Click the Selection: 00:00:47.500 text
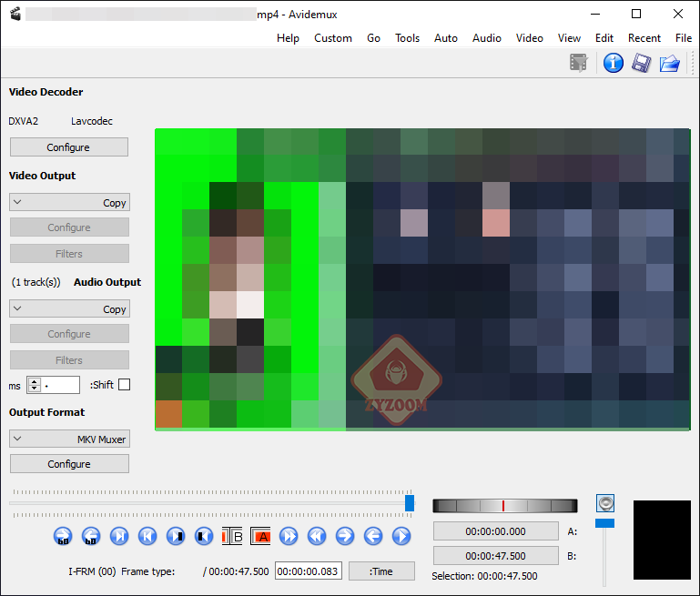This screenshot has height=596, width=700. point(484,576)
